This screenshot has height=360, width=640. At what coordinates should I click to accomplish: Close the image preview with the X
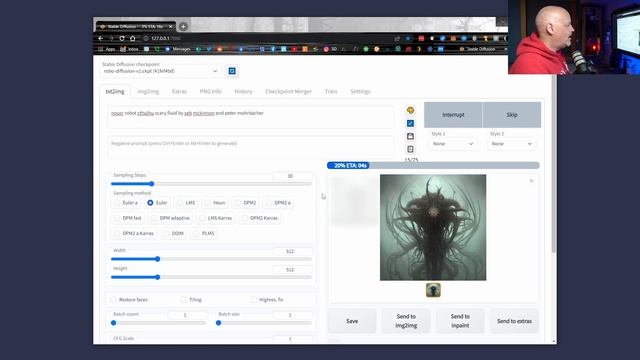click(531, 181)
